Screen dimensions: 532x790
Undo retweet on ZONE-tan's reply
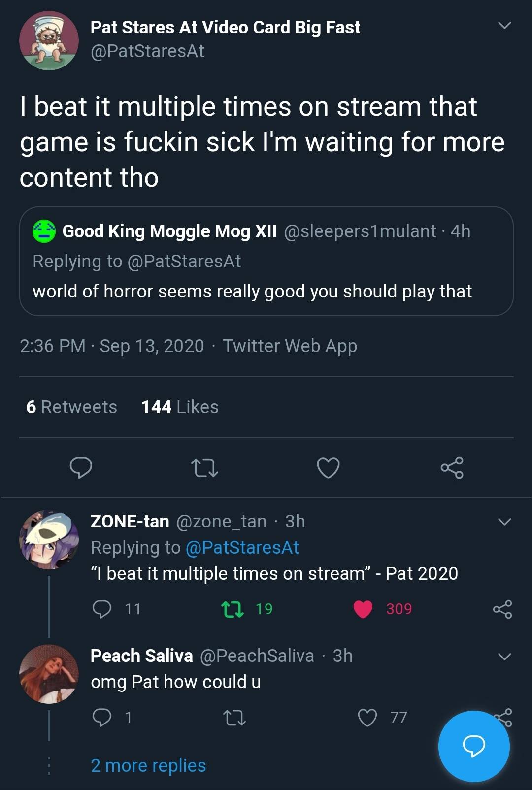pos(233,609)
